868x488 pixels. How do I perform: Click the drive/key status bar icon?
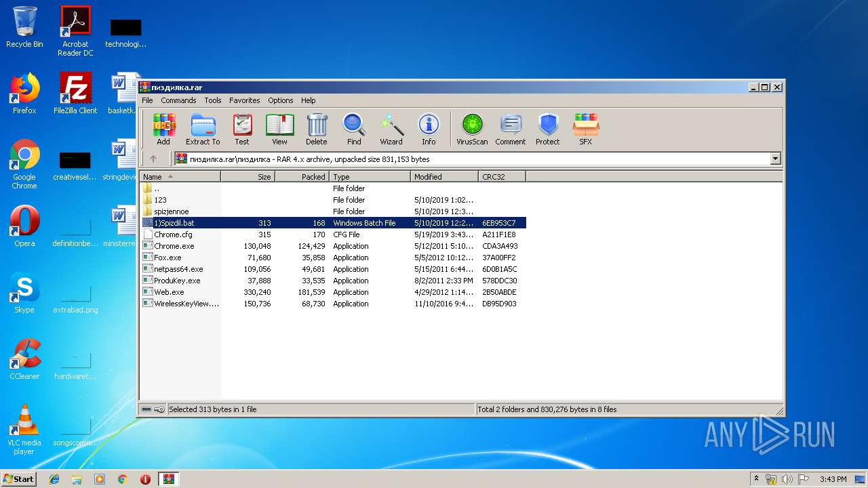pos(153,409)
